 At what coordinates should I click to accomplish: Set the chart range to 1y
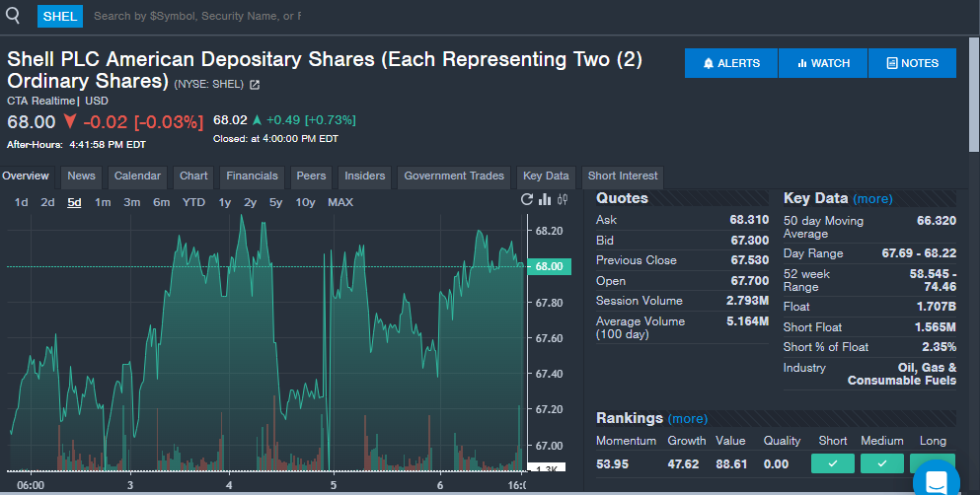(225, 202)
